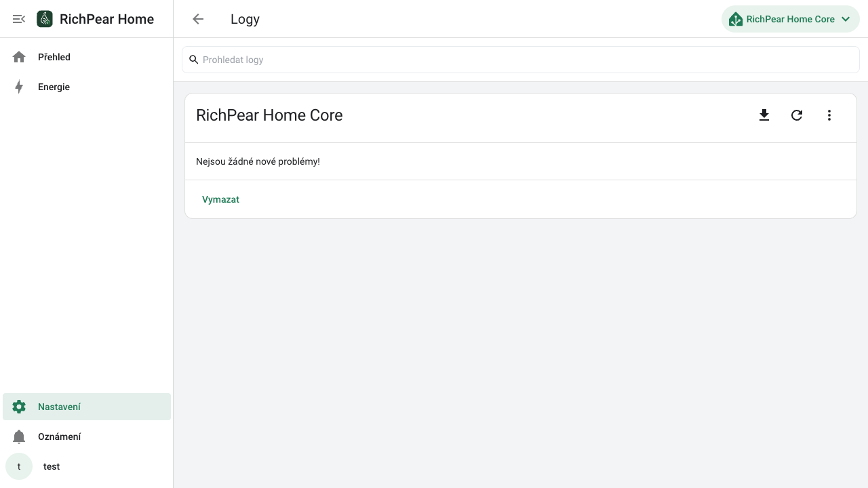The width and height of the screenshot is (868, 488).
Task: Clear logs with the Vymazat button
Action: pos(220,199)
